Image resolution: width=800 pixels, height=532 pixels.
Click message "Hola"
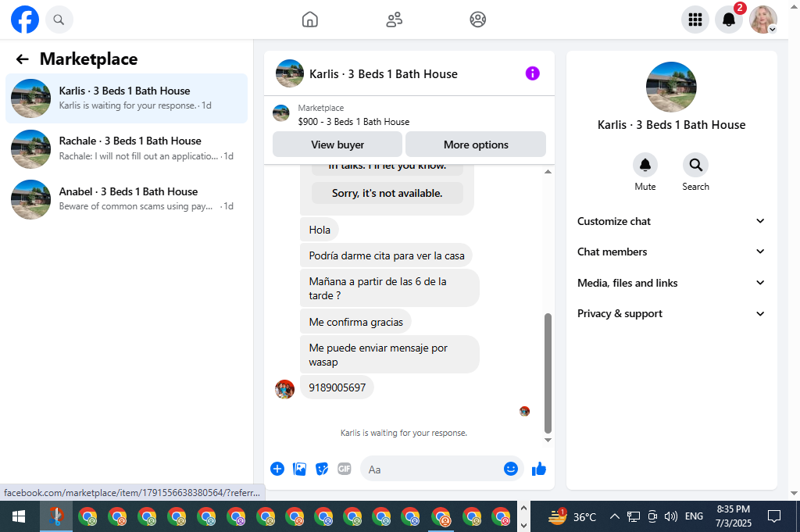(x=320, y=230)
